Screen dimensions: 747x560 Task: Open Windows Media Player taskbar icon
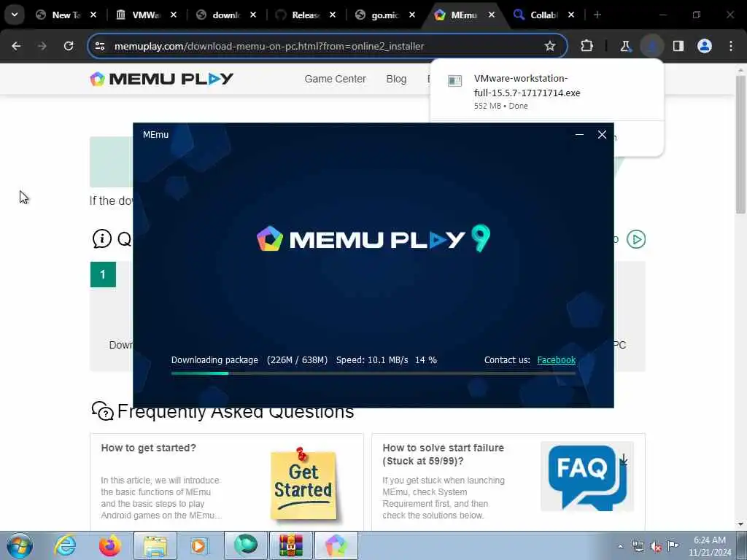pyautogui.click(x=201, y=545)
